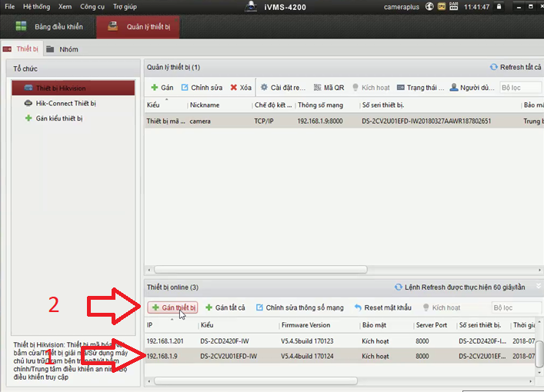Sort online devices by IP column

click(x=149, y=325)
